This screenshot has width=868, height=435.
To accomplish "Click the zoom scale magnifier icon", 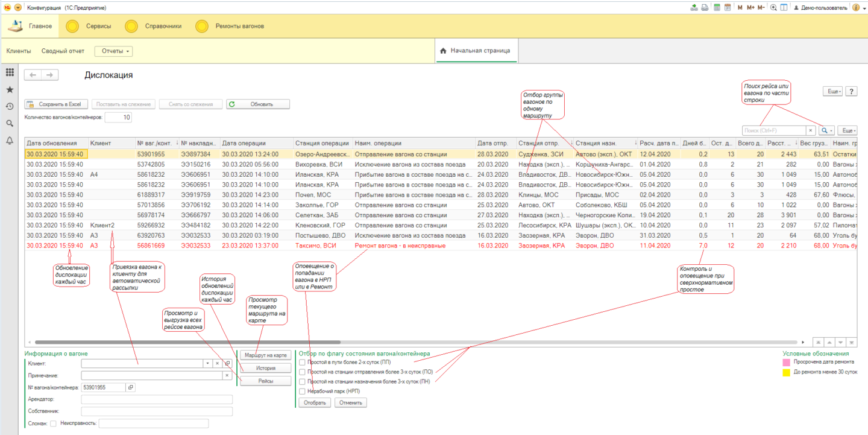I will [774, 7].
